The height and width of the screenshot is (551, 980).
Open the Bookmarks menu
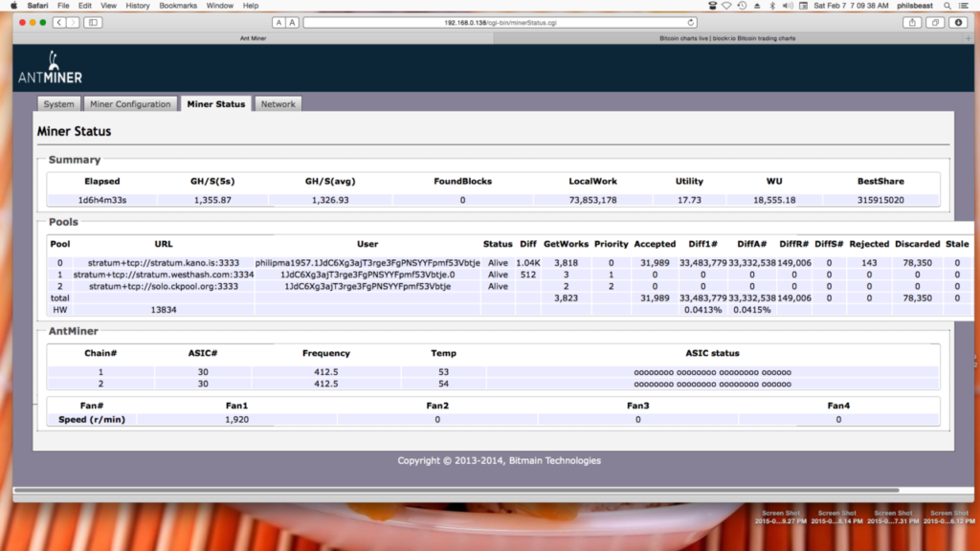178,6
